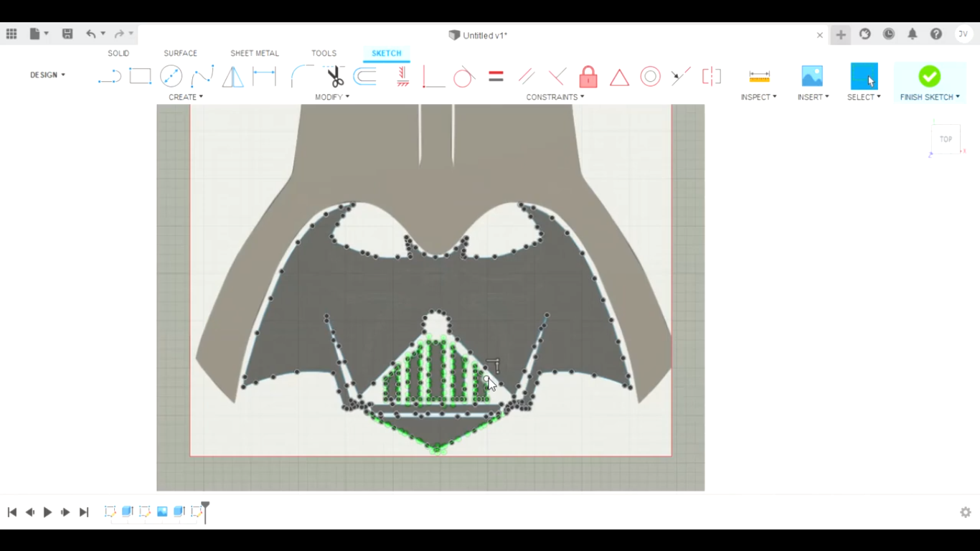This screenshot has width=980, height=551.
Task: Apply the Equal constraint
Action: (496, 76)
